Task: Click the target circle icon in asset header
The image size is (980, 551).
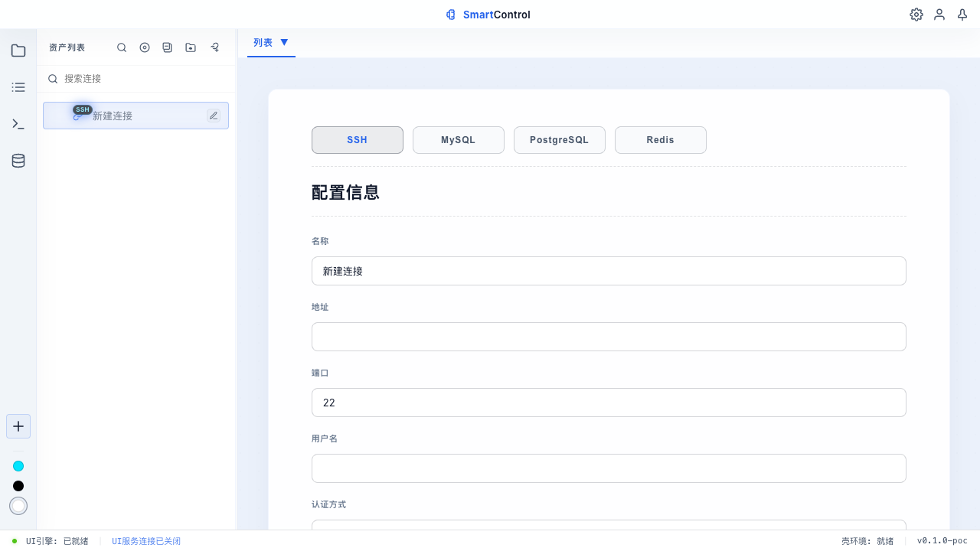Action: coord(145,47)
